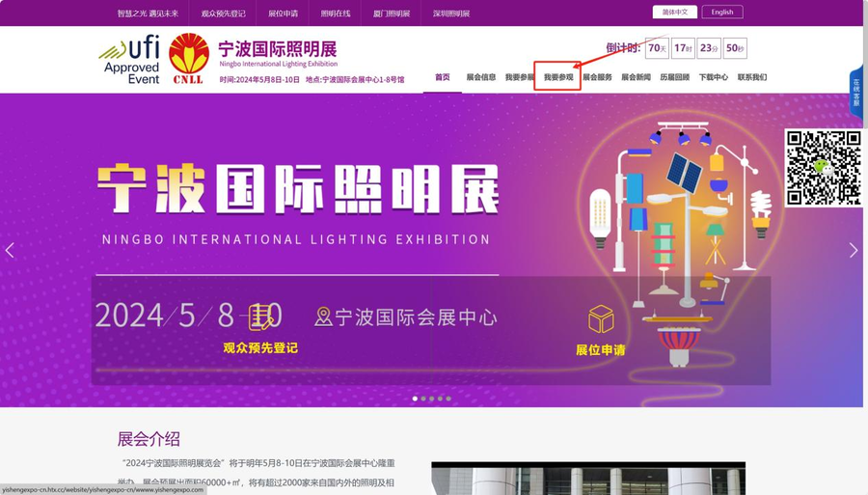
Task: Click the yellow 观众预先登记 banner label
Action: (x=260, y=347)
